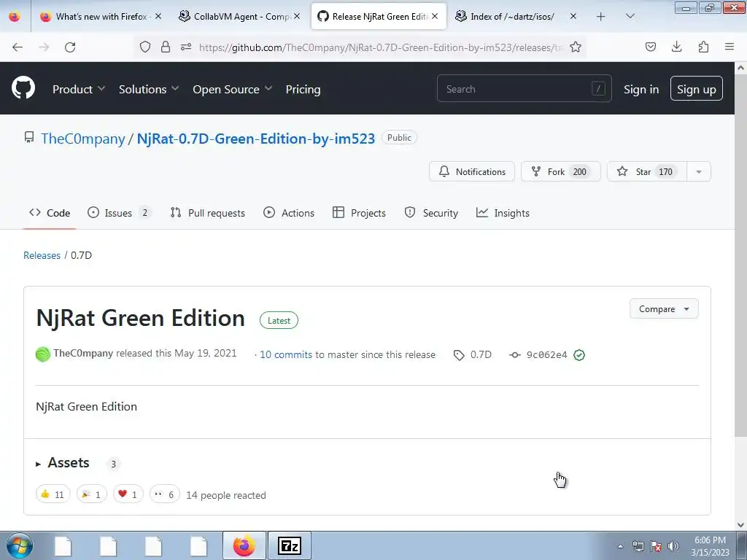Click the party popper reaction
747x560 pixels.
coord(91,494)
